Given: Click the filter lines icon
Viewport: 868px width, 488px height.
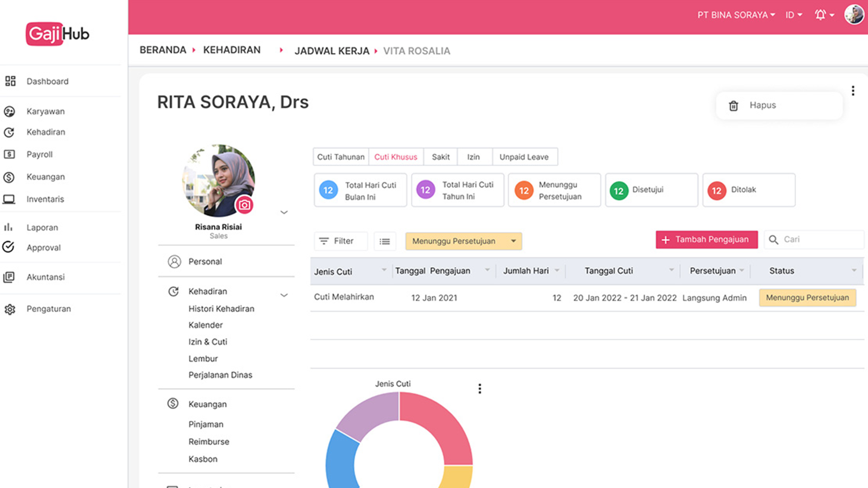Looking at the screenshot, I should (x=324, y=241).
